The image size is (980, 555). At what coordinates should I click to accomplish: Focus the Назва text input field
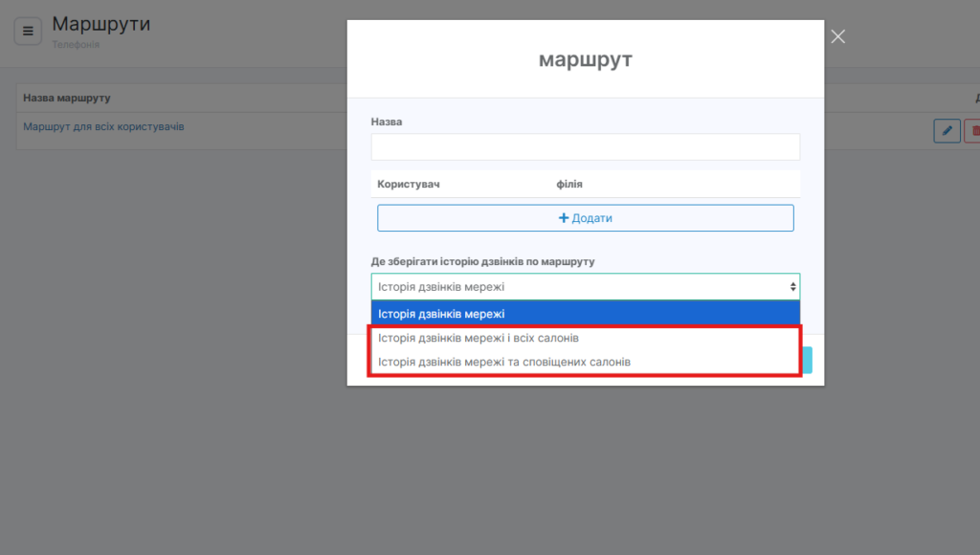(x=585, y=146)
